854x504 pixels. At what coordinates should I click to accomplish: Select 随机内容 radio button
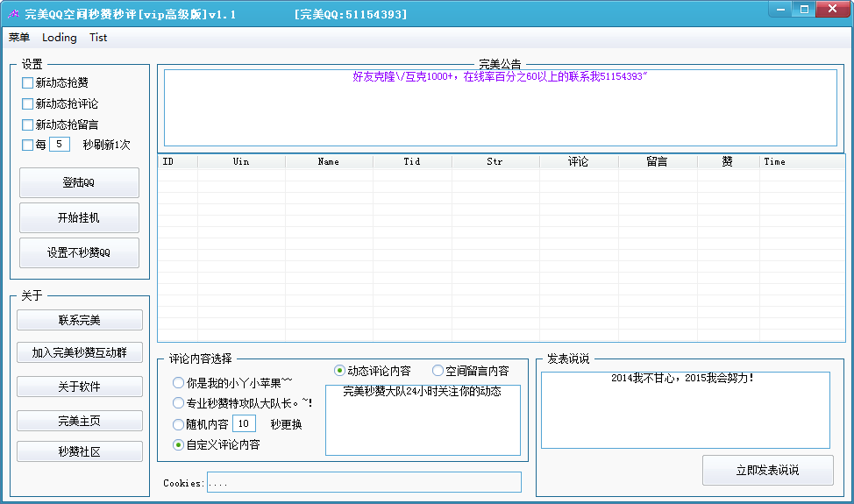179,424
